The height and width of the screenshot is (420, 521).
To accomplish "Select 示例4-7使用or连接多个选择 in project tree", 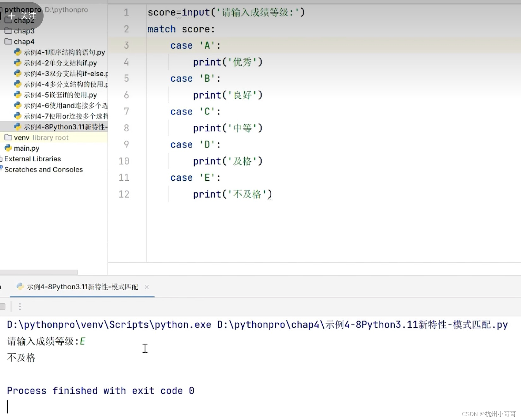I will [x=60, y=116].
